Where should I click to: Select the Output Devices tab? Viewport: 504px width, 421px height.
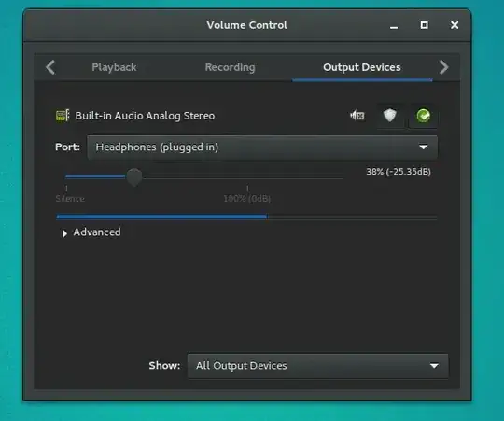tap(362, 67)
